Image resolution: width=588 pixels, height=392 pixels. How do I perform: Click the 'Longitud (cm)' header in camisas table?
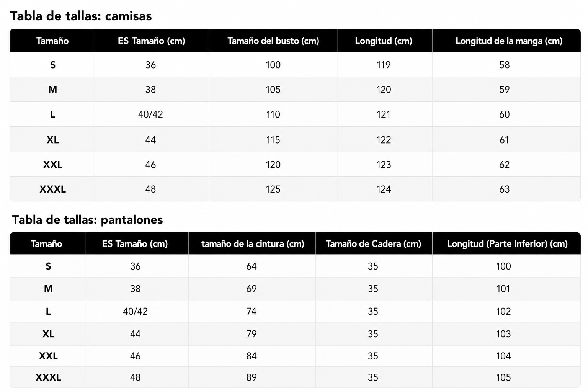(x=384, y=41)
